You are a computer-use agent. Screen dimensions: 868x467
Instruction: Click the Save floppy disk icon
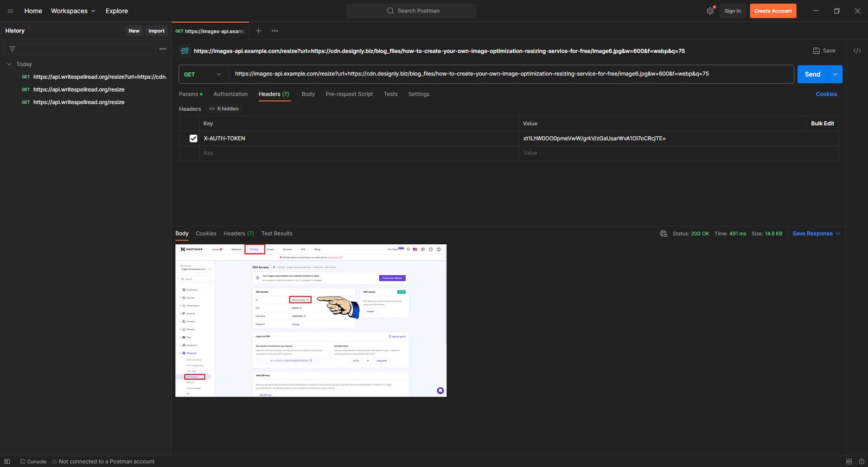tap(816, 51)
